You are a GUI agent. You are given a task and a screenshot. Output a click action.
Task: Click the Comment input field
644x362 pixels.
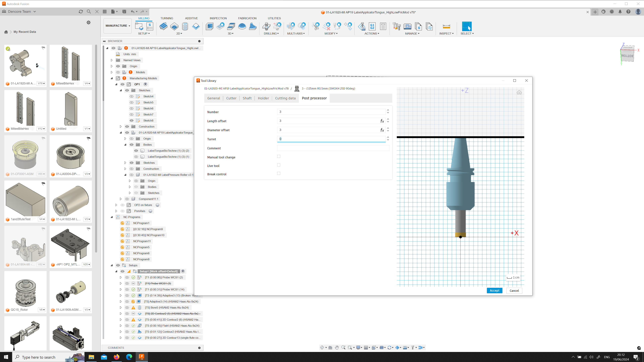(333, 148)
